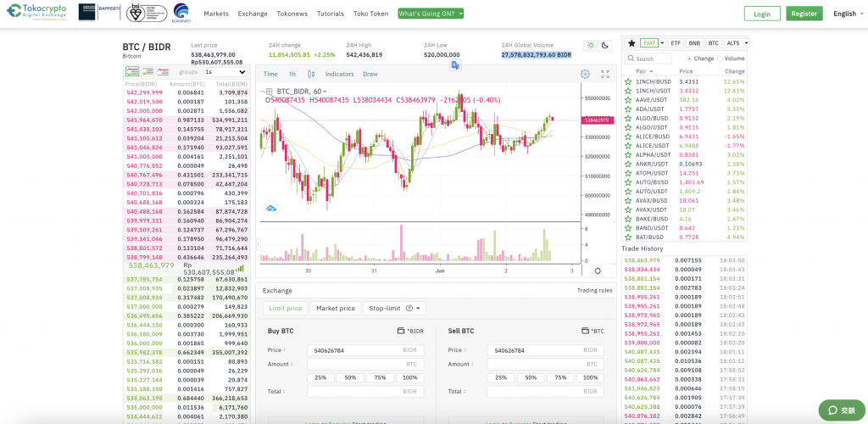Open the groups 1s dropdown
Image resolution: width=868 pixels, height=424 pixels.
click(225, 72)
